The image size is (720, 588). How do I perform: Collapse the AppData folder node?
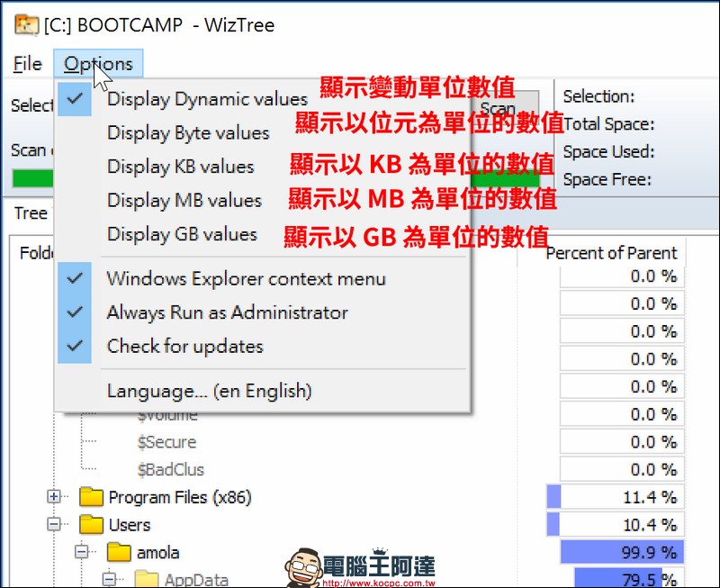109,579
